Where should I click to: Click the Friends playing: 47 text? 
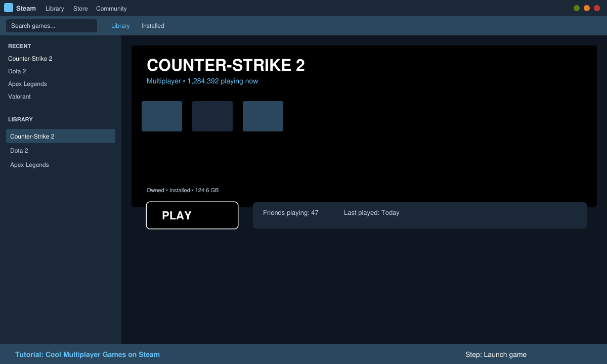pos(291,213)
